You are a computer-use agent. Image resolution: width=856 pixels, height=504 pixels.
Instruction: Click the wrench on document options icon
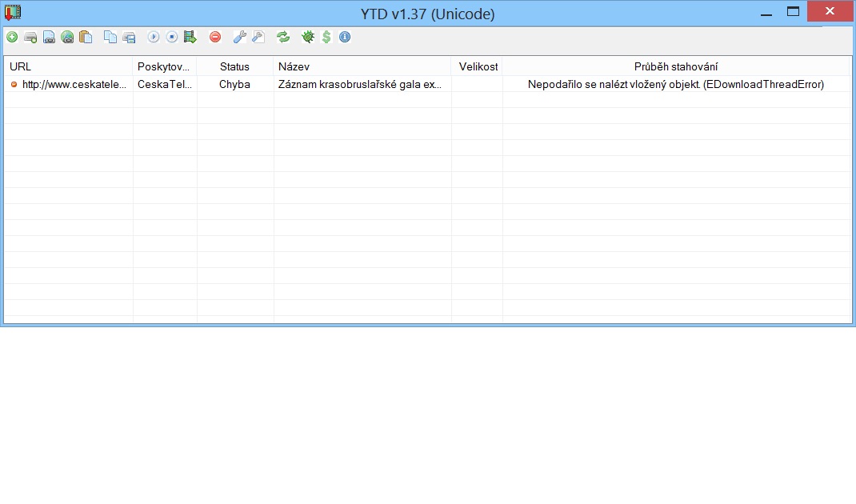coord(258,37)
